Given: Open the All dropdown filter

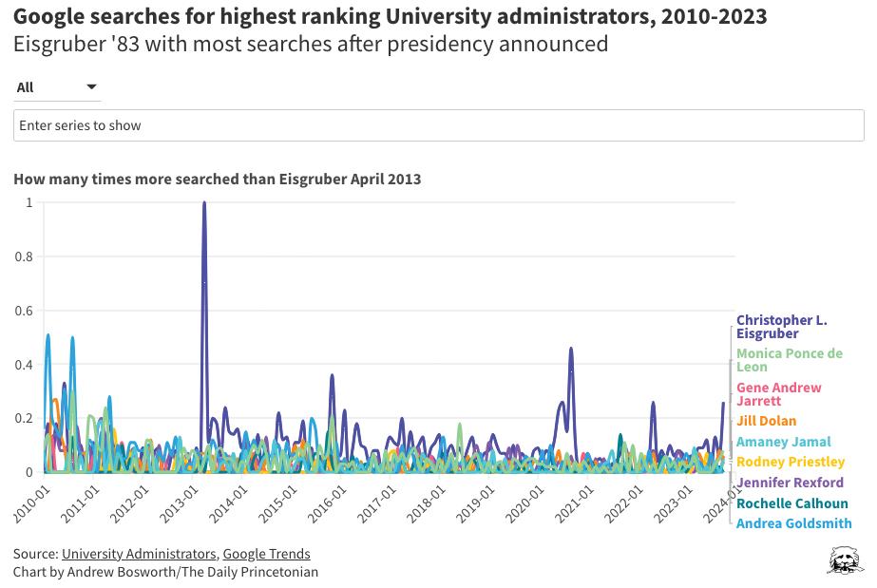Looking at the screenshot, I should [x=56, y=87].
